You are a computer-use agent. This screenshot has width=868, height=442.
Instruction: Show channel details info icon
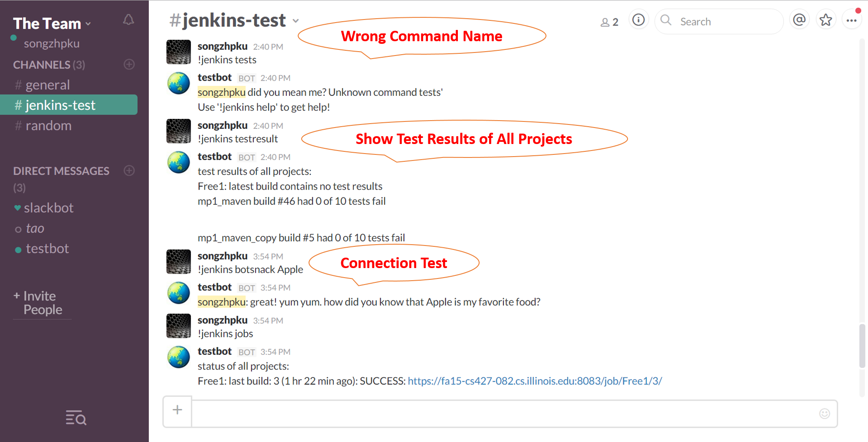pos(638,20)
